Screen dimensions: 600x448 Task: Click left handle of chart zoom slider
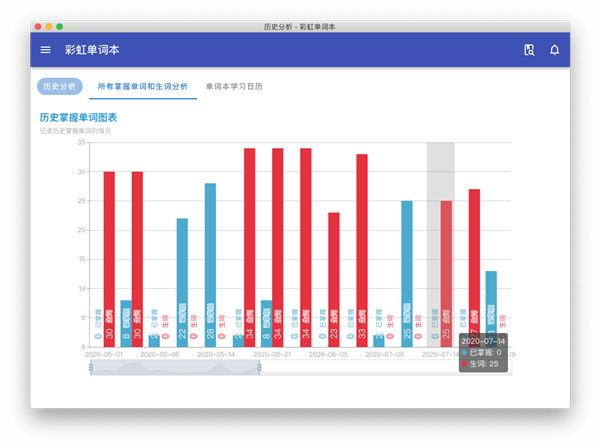tap(91, 368)
